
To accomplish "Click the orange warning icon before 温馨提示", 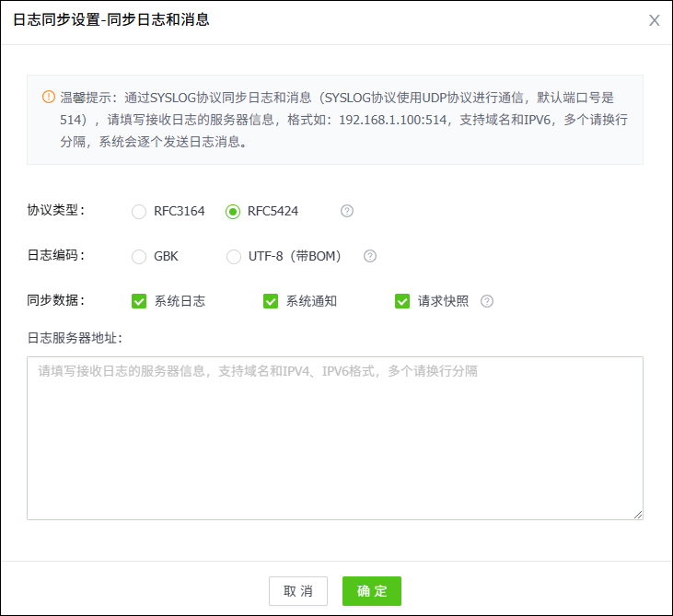I will pos(49,97).
